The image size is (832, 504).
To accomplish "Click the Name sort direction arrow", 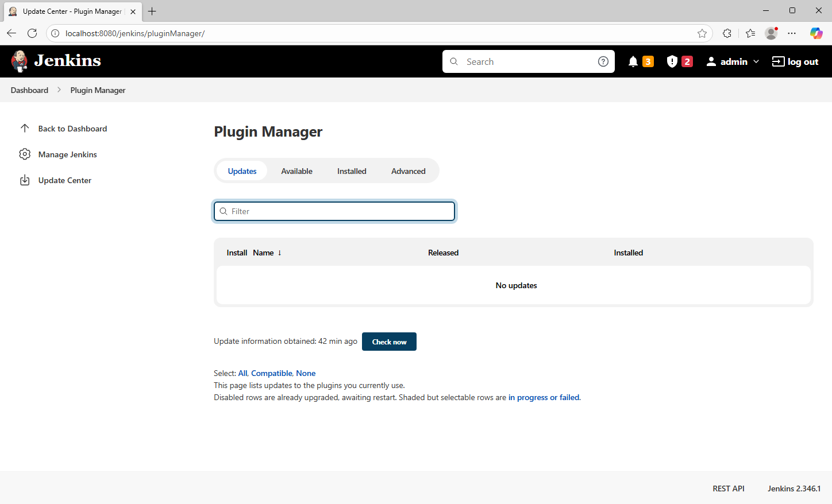I will 280,253.
